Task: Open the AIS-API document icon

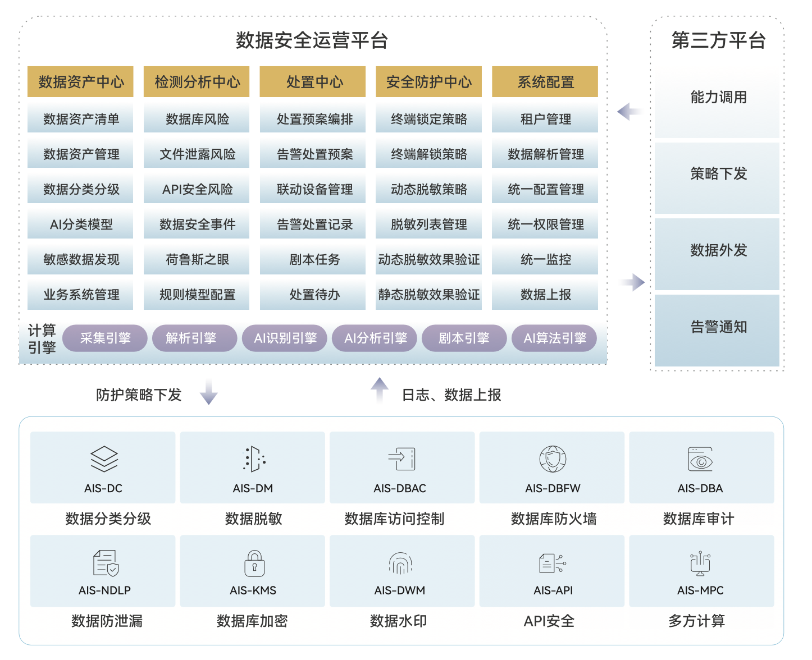Action: (553, 563)
